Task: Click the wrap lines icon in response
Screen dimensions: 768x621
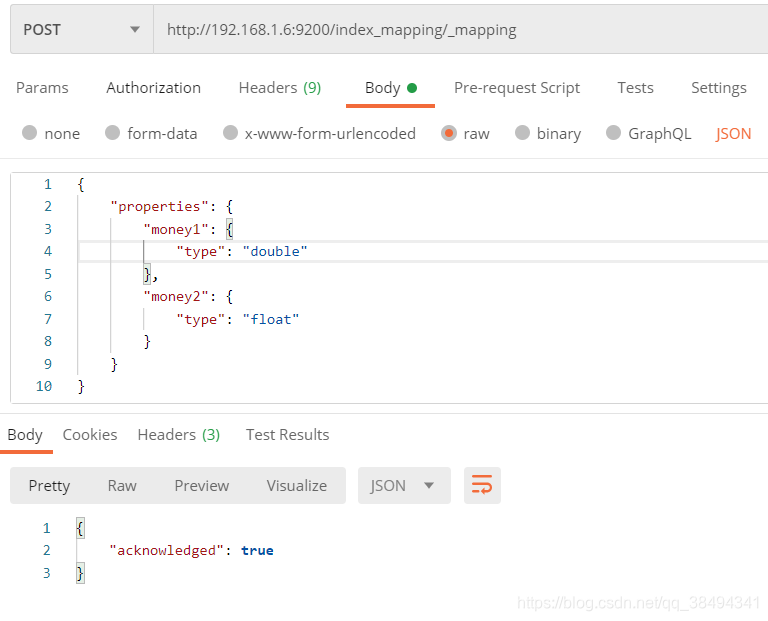Action: pyautogui.click(x=482, y=485)
